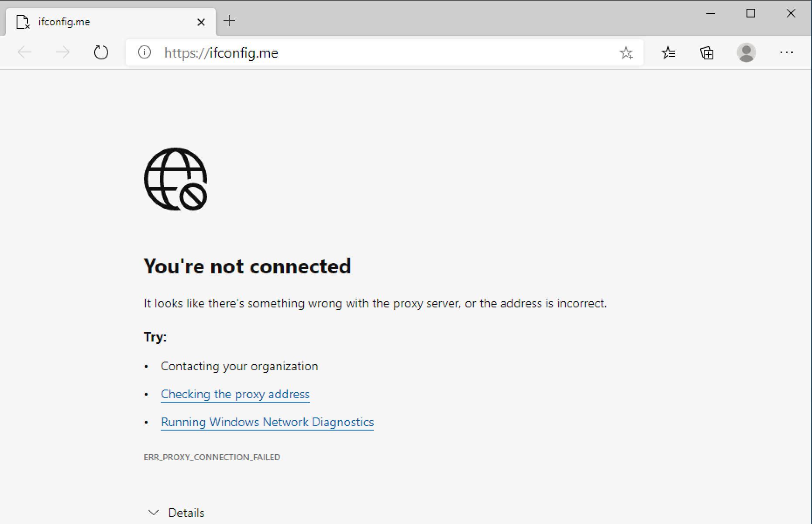Click the disconnected globe illustration
Screen dimensions: 812x524
click(x=175, y=179)
